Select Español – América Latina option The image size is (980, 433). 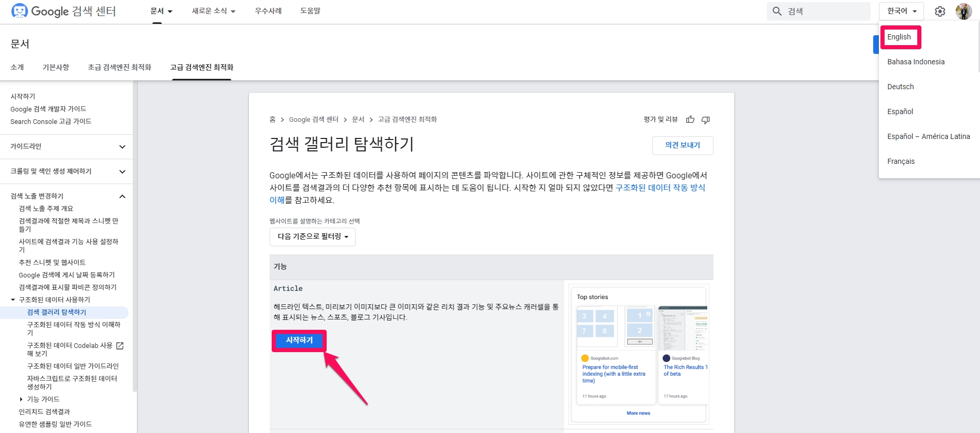pyautogui.click(x=928, y=136)
